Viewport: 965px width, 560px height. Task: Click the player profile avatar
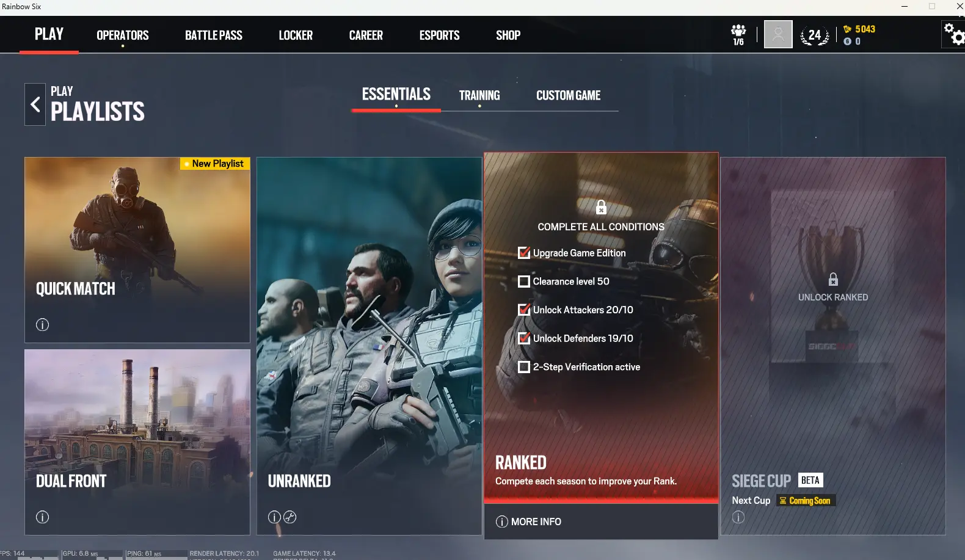click(x=778, y=35)
